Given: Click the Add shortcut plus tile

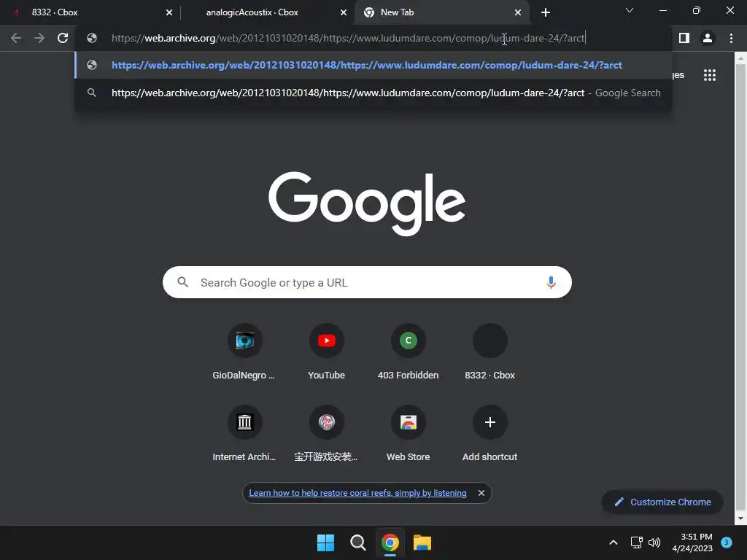Looking at the screenshot, I should pos(489,434).
